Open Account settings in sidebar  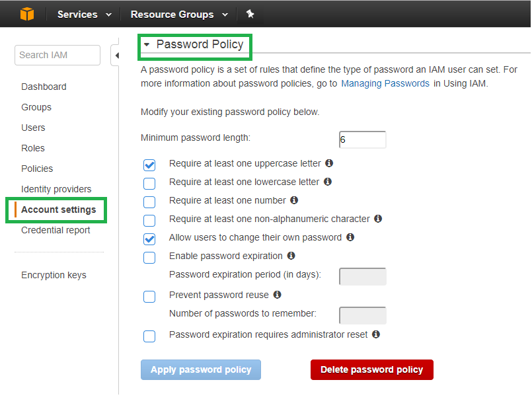(x=58, y=209)
